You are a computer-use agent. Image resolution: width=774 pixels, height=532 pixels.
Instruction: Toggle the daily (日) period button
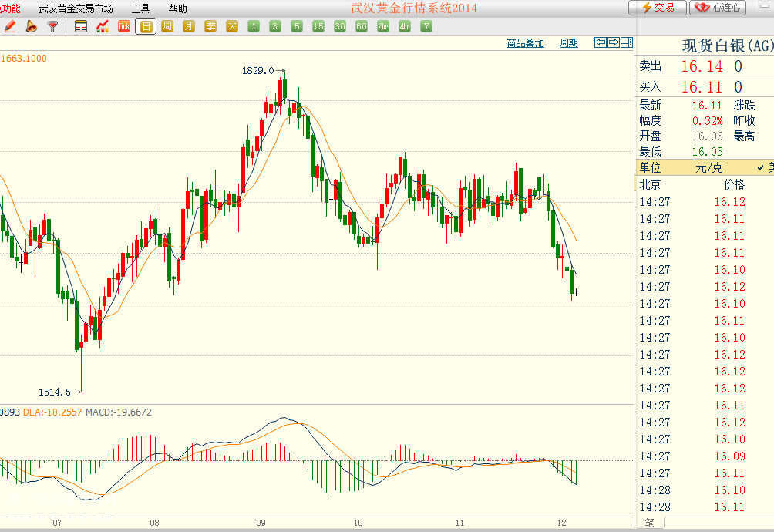pos(145,26)
